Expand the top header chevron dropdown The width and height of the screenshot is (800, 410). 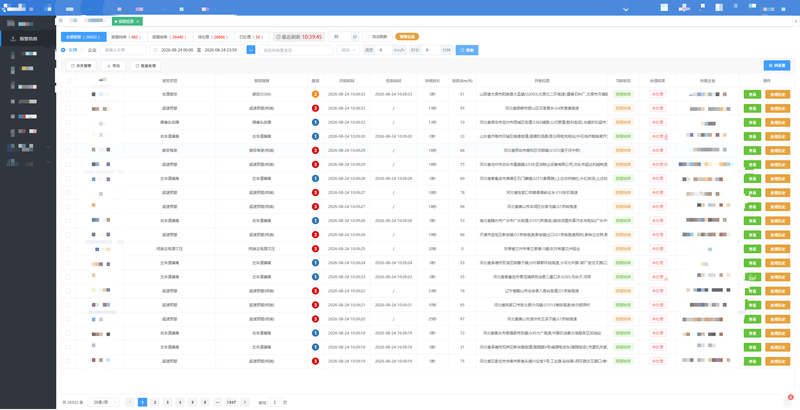click(x=626, y=9)
